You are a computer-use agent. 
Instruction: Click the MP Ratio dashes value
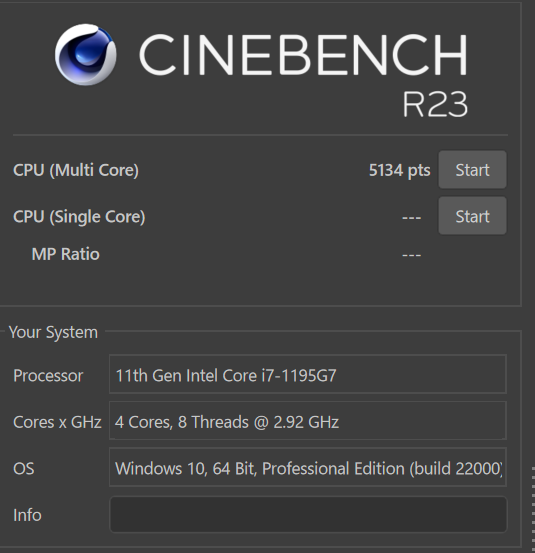pos(412,255)
